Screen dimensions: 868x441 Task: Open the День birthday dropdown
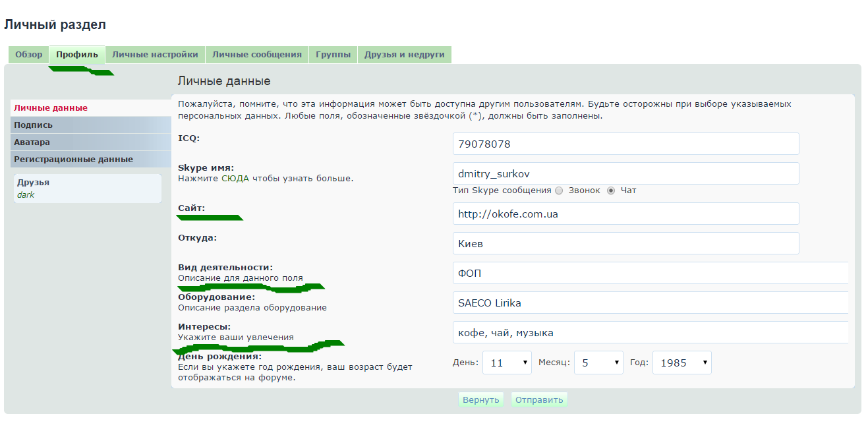coord(506,363)
